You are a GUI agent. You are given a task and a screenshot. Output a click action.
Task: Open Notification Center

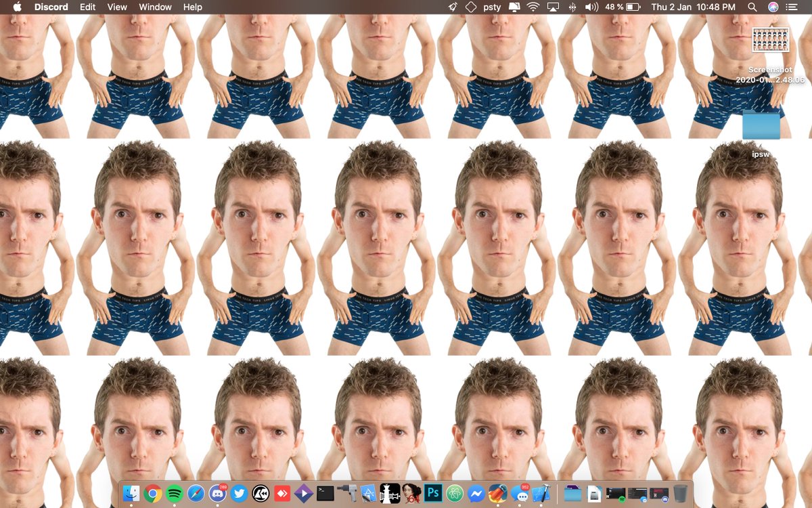pos(792,7)
